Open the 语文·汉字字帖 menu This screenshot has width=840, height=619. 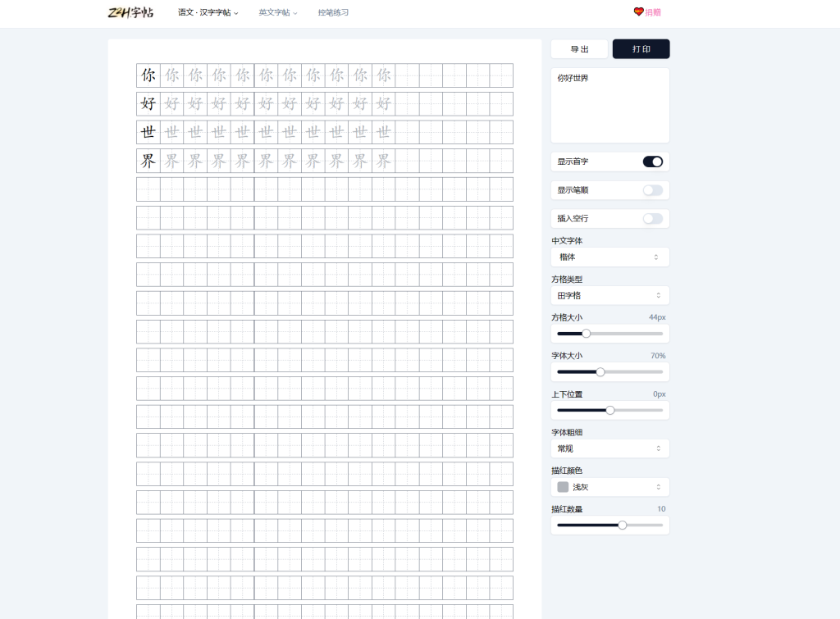point(207,13)
